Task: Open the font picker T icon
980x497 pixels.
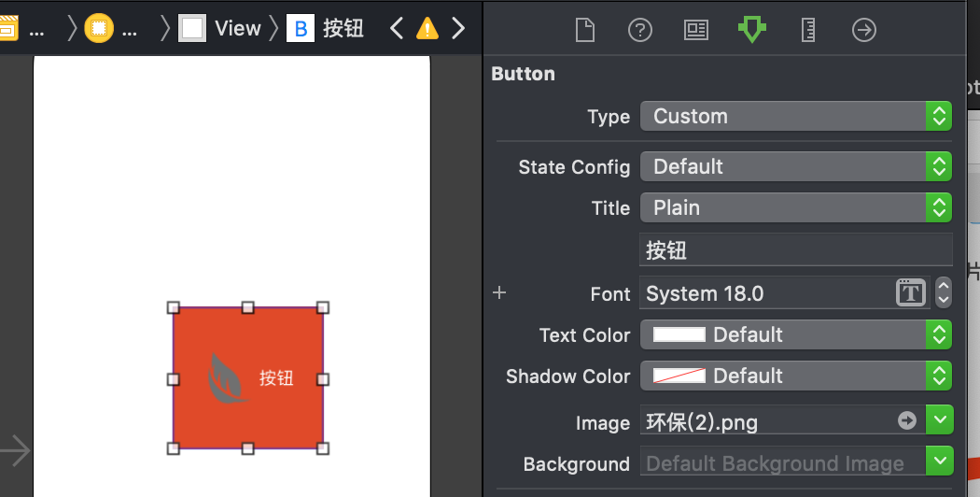Action: (911, 292)
